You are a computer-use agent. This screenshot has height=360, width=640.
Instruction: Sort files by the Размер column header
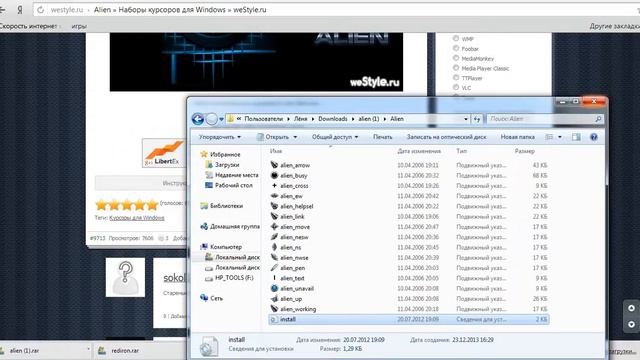524,151
